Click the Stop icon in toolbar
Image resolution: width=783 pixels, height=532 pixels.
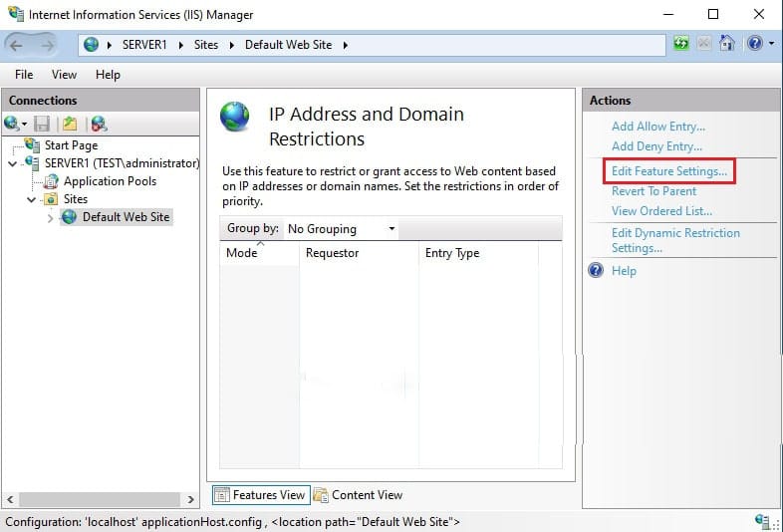pos(704,44)
